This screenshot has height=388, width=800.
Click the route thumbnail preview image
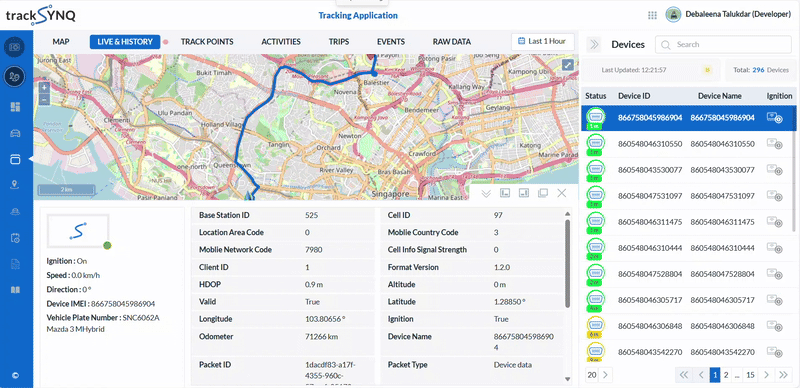pos(78,232)
